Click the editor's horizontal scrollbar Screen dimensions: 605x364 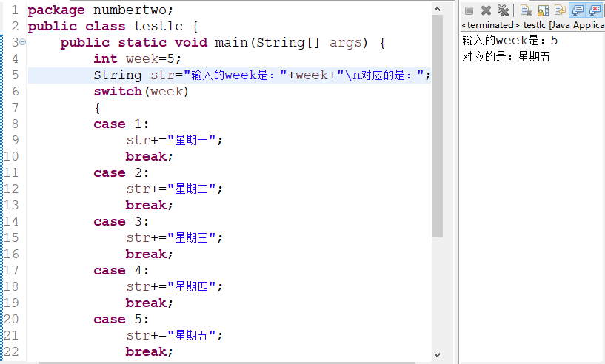(227, 363)
